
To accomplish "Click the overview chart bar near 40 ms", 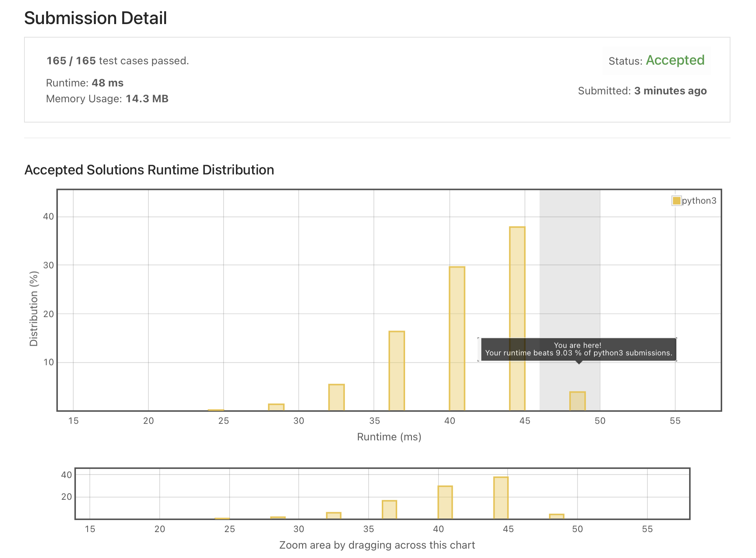I will pos(445,502).
